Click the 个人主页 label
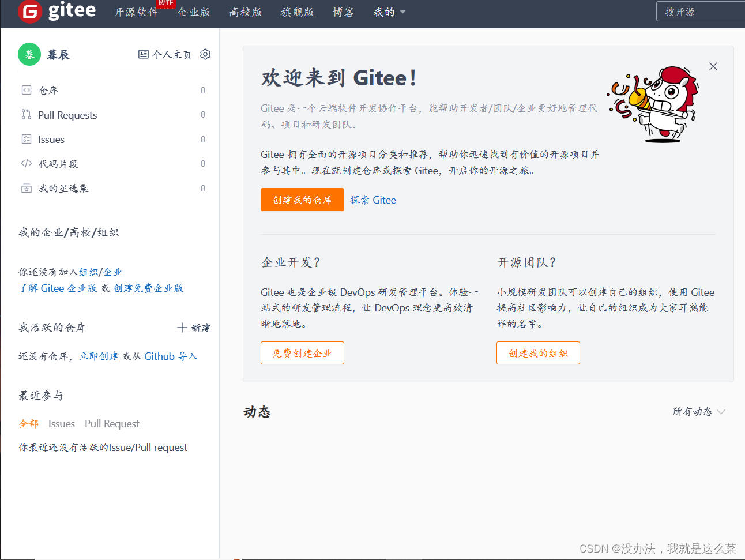Image resolution: width=745 pixels, height=560 pixels. pyautogui.click(x=172, y=54)
